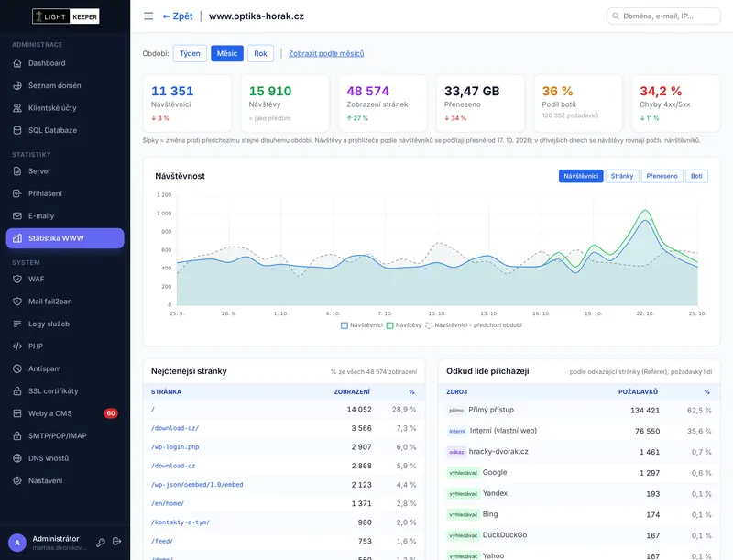Click the ZOBRAZENÍ column header
This screenshot has width=733, height=560.
pos(352,391)
